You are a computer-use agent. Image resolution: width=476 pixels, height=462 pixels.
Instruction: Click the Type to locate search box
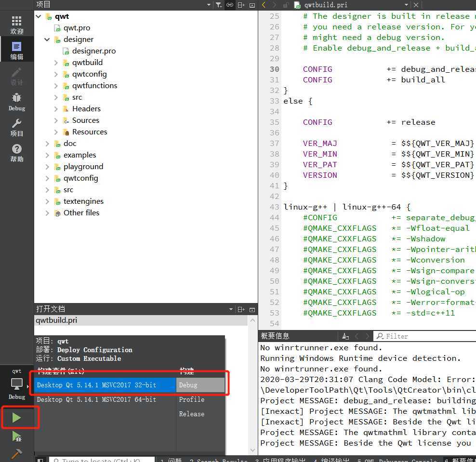tap(102, 460)
